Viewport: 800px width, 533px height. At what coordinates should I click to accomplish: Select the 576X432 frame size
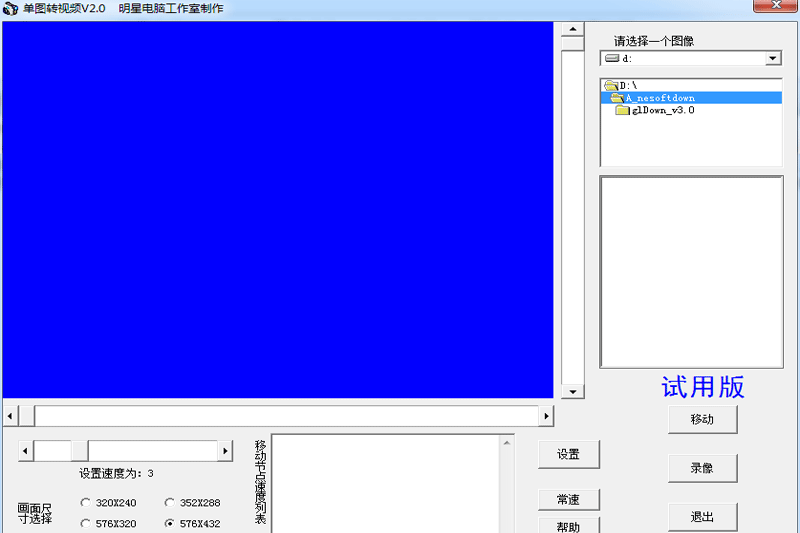pos(192,523)
